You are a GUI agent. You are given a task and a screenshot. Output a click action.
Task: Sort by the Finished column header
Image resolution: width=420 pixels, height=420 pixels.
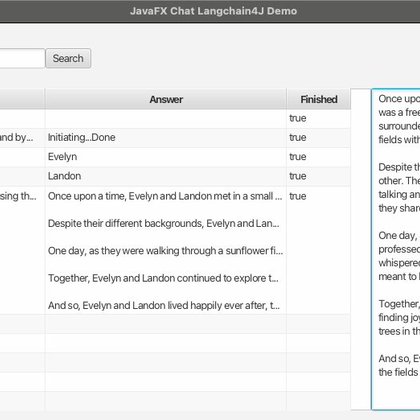coord(318,99)
